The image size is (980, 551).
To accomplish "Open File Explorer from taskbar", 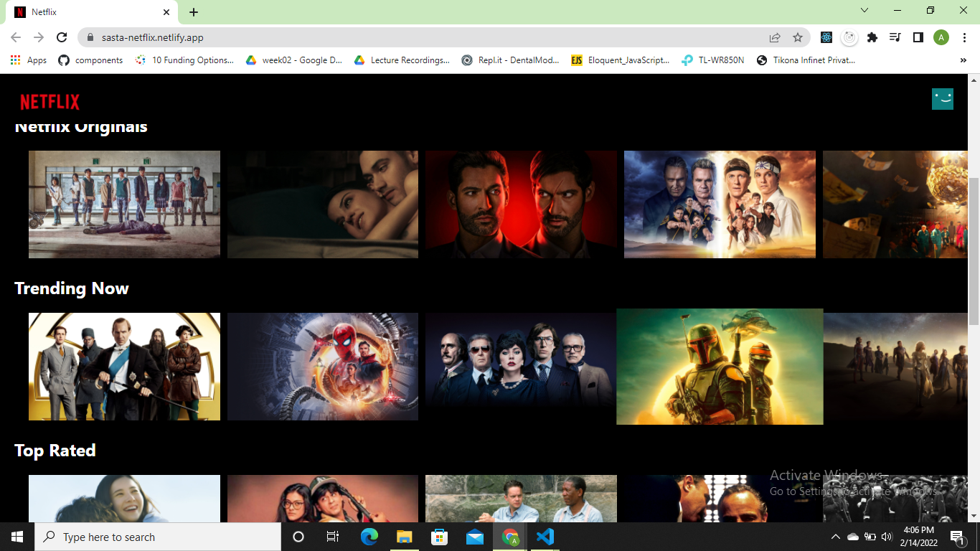I will point(404,537).
